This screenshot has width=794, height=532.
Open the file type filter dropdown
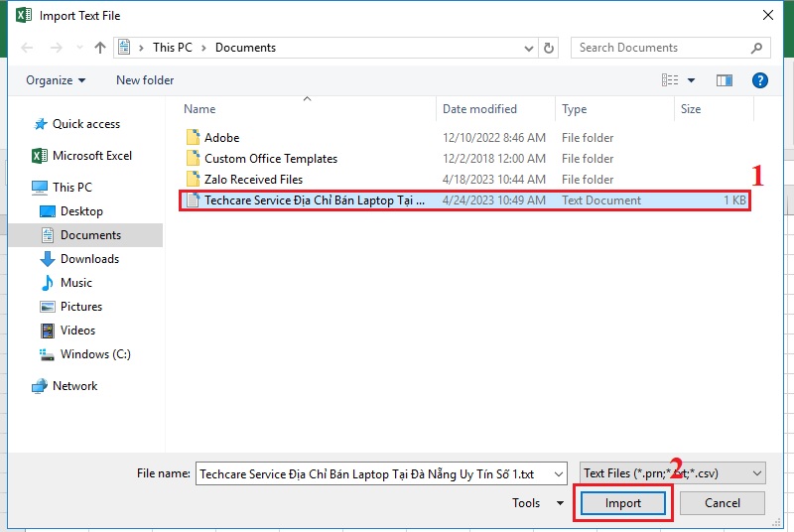[672, 473]
